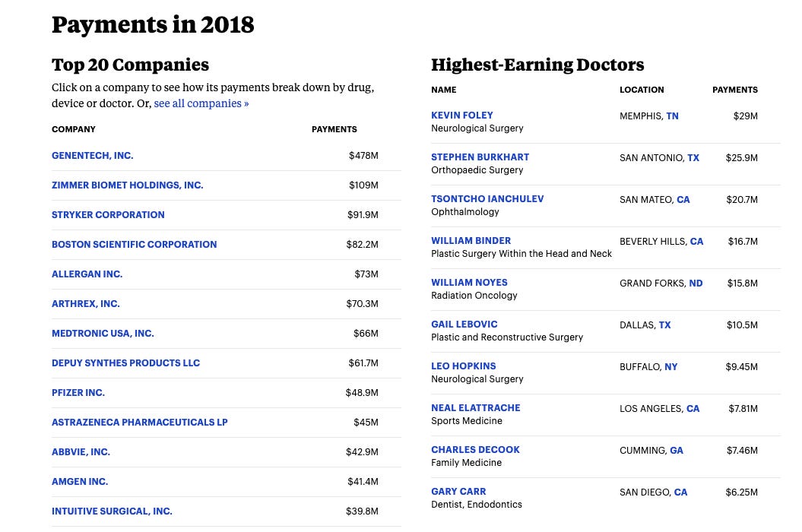Click Intuitive Surgical's $39.8M payment value

tap(362, 511)
